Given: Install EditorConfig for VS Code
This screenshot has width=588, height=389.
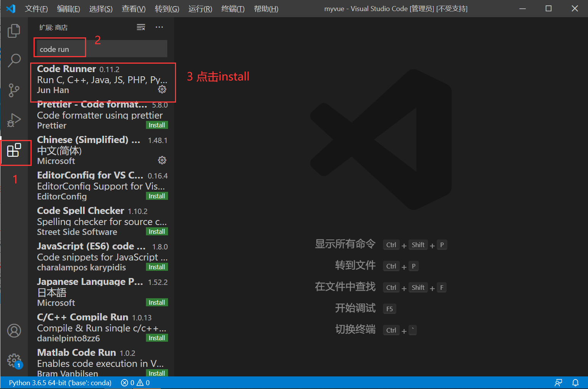Looking at the screenshot, I should [157, 196].
